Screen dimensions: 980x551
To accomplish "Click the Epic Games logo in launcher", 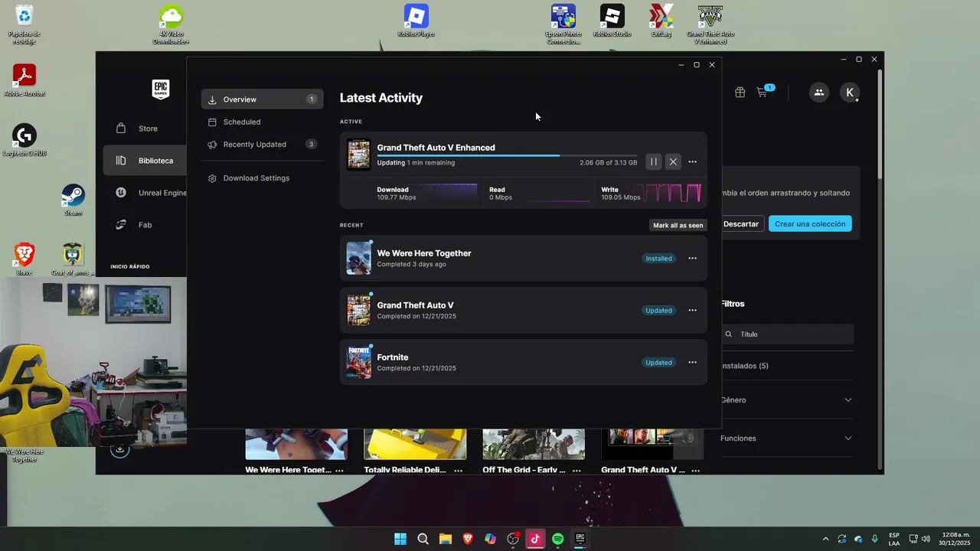I will [160, 90].
